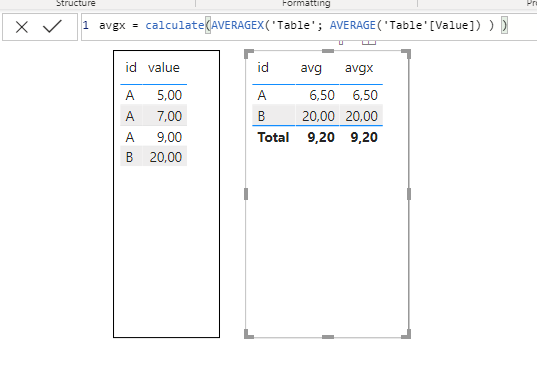Screen dimensions: 537x369
Task: Grab the bottom-right resize handle of selected visual
Action: coord(406,334)
